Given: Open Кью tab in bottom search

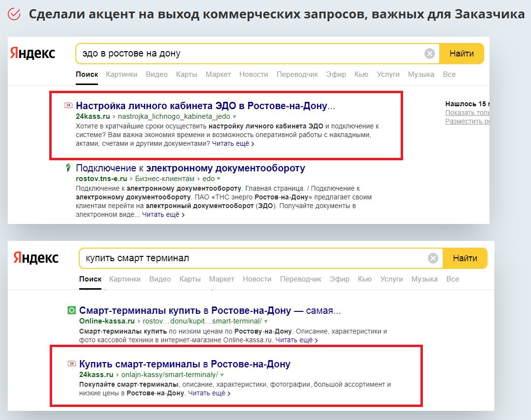Looking at the screenshot, I should [x=365, y=279].
